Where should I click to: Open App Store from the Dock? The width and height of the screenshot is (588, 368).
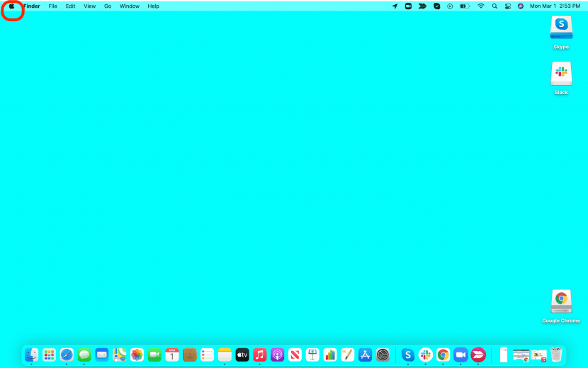366,355
